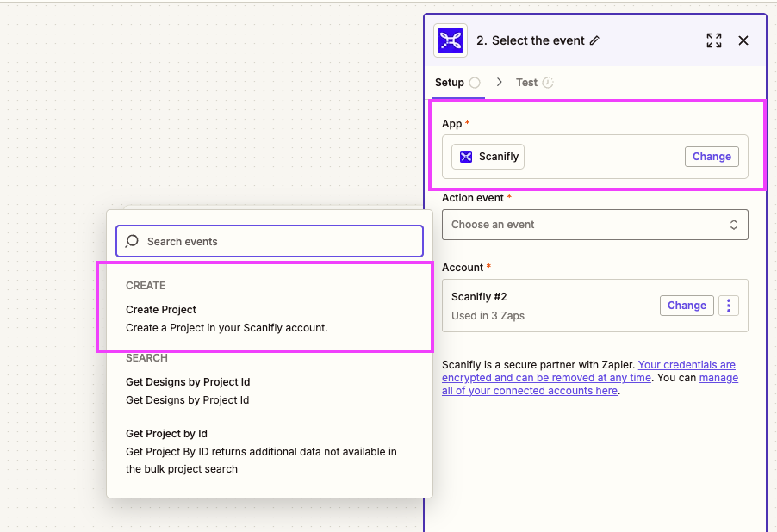The image size is (777, 532).
Task: Click the Scanifly app chip
Action: pos(488,157)
